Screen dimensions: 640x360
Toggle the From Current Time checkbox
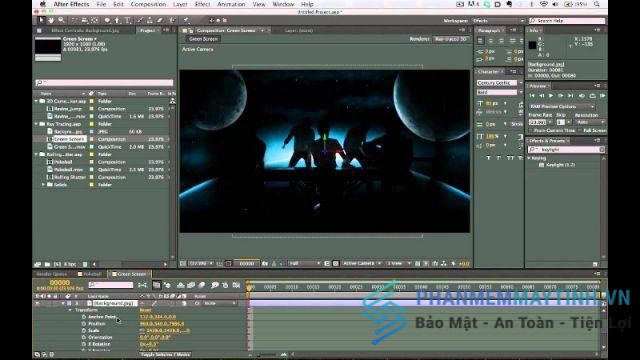[531, 131]
